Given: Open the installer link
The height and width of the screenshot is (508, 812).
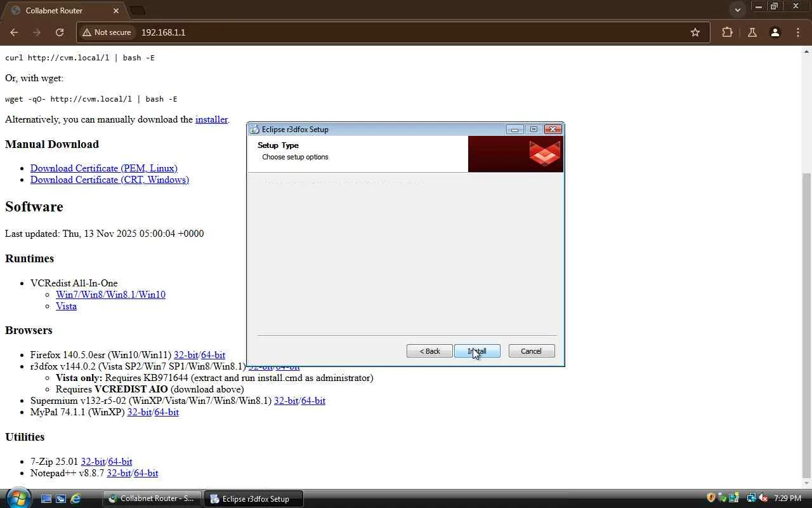Looking at the screenshot, I should coord(211,119).
